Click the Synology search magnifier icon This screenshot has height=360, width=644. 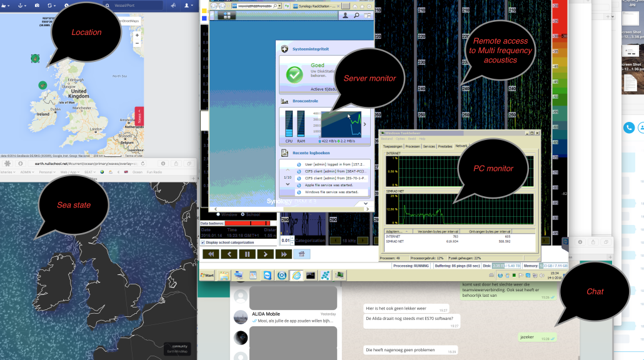356,15
